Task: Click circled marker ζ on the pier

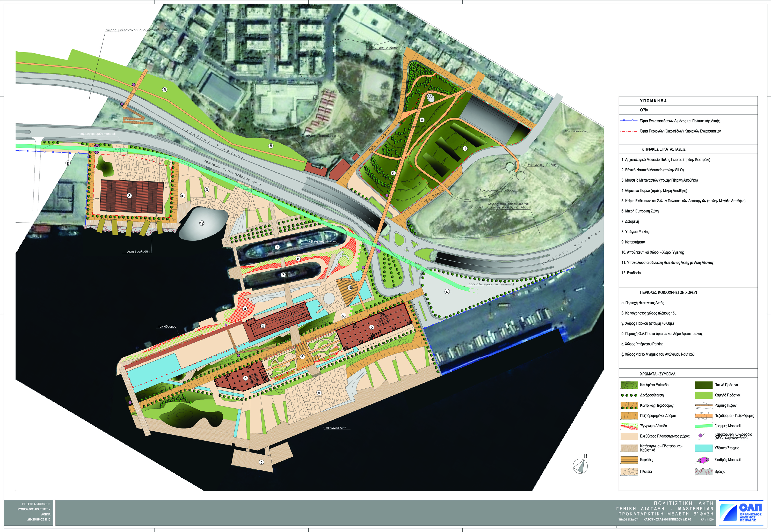Action: (261, 462)
